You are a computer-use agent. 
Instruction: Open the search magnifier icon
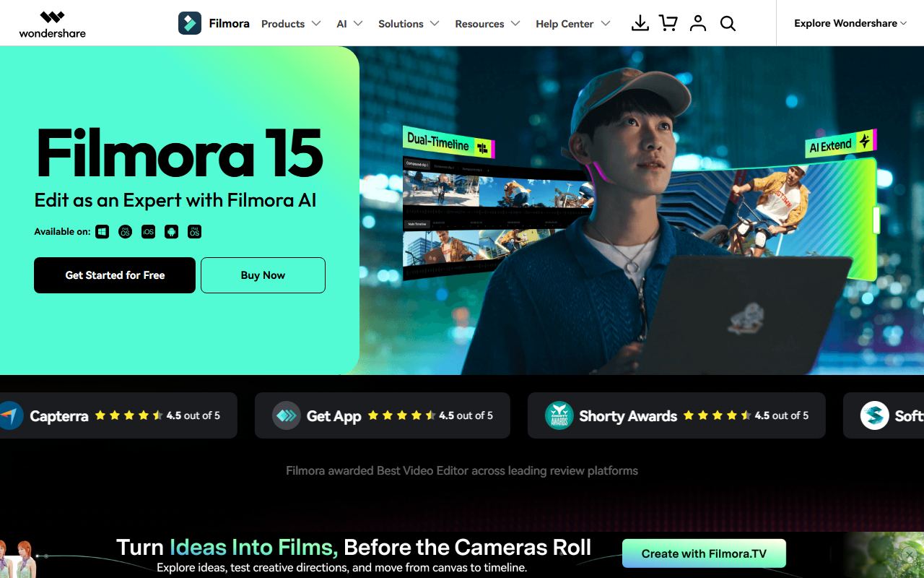click(x=728, y=24)
